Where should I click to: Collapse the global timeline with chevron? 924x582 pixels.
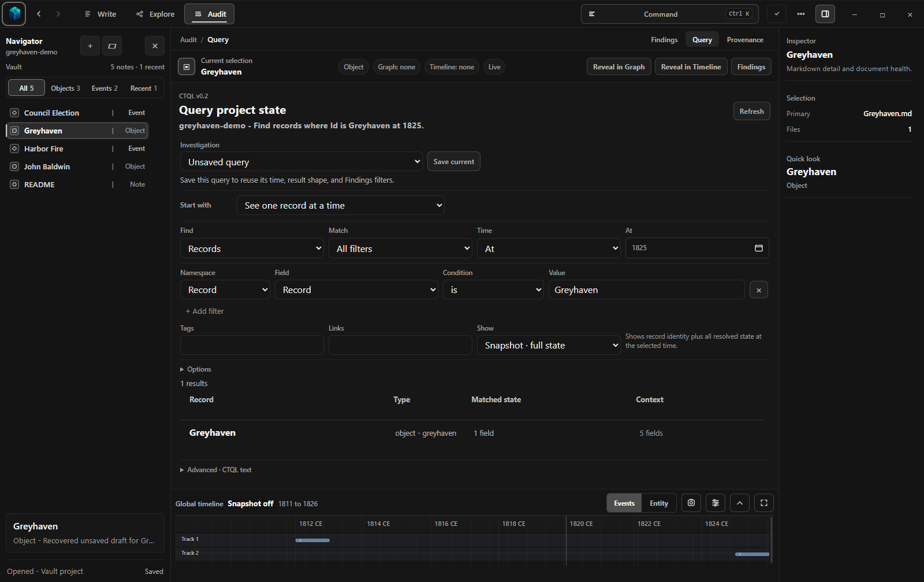tap(740, 503)
